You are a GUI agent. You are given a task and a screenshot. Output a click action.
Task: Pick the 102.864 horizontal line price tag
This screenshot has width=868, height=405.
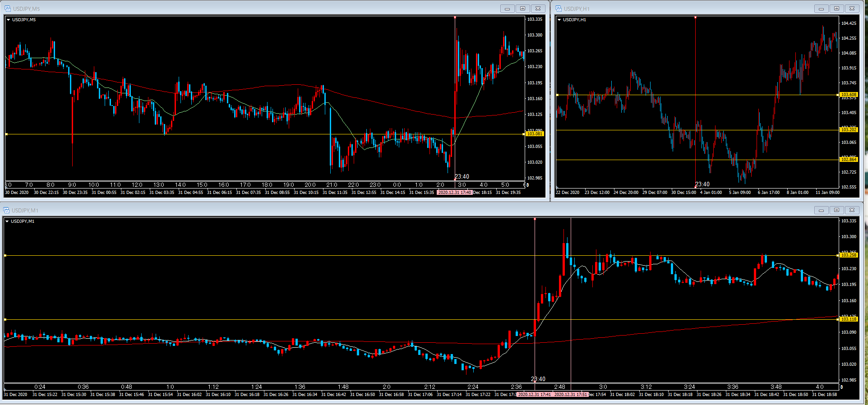848,160
